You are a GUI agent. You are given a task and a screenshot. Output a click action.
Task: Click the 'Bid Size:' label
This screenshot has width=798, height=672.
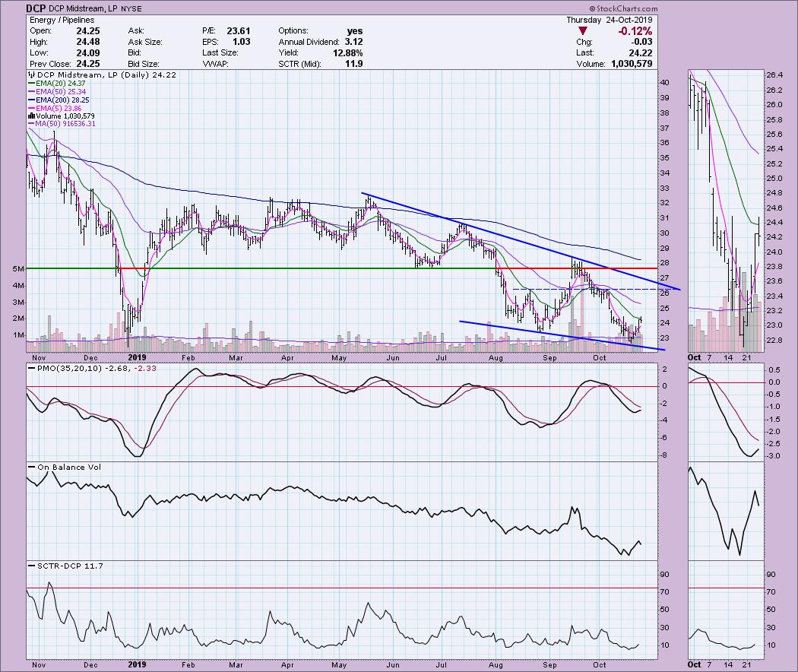[144, 64]
